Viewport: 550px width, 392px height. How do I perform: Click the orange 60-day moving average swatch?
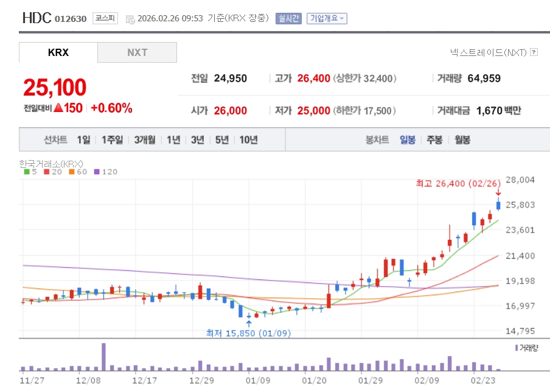pos(72,172)
